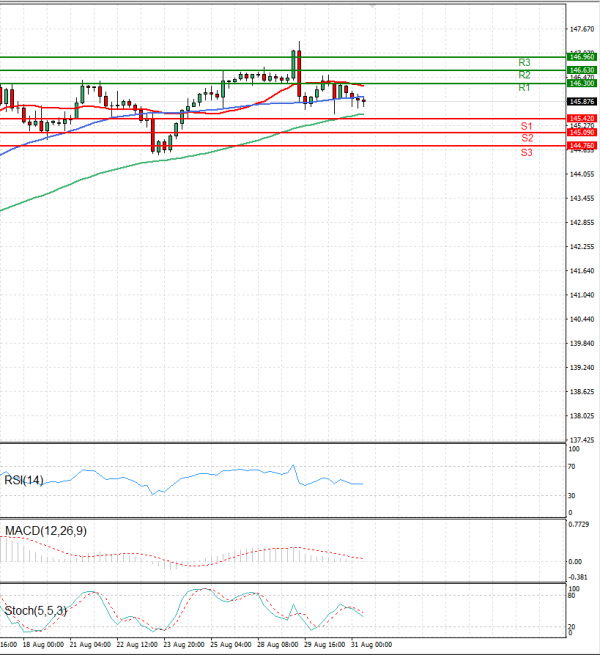Click the 143.455 price axis value
The width and height of the screenshot is (600, 655).
[582, 198]
